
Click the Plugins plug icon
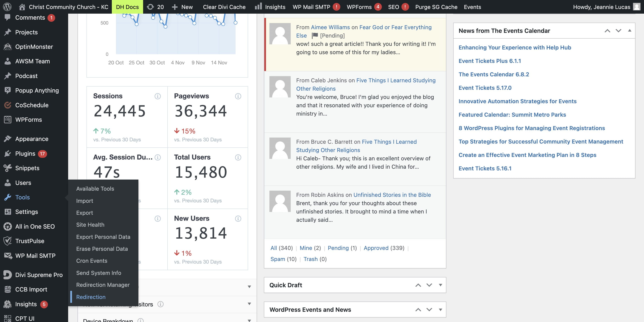pos(7,154)
